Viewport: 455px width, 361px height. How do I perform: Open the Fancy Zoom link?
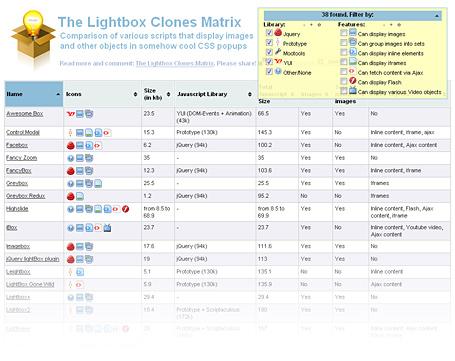pos(22,158)
